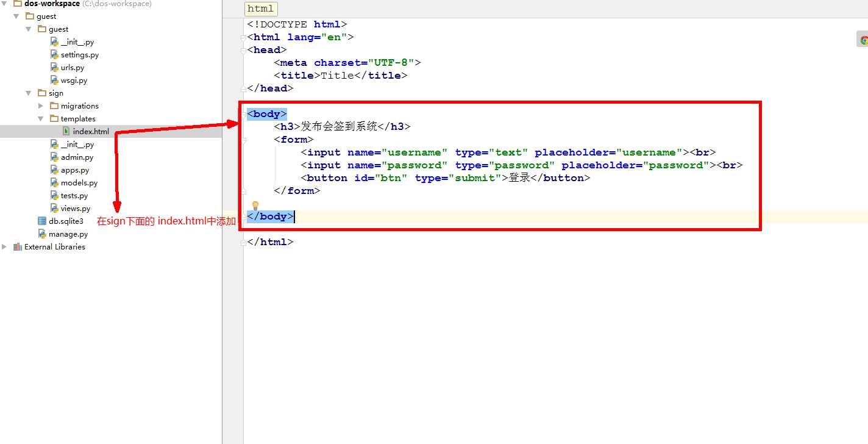The image size is (868, 444).
Task: Click the manage.py Python file icon
Action: pos(42,234)
